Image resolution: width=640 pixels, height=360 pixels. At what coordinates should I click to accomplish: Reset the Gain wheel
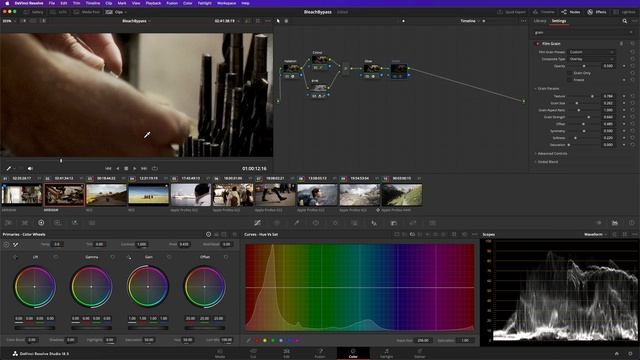[x=169, y=257]
